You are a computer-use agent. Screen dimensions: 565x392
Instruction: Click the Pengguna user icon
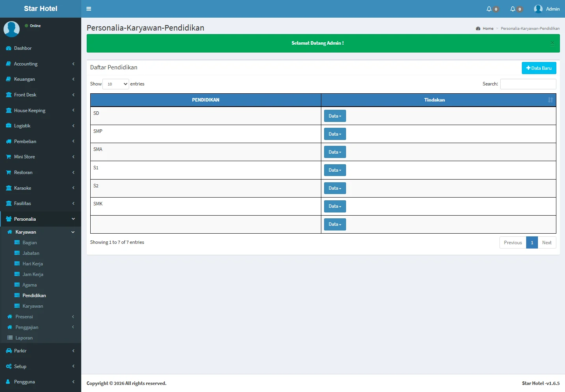pyautogui.click(x=8, y=382)
